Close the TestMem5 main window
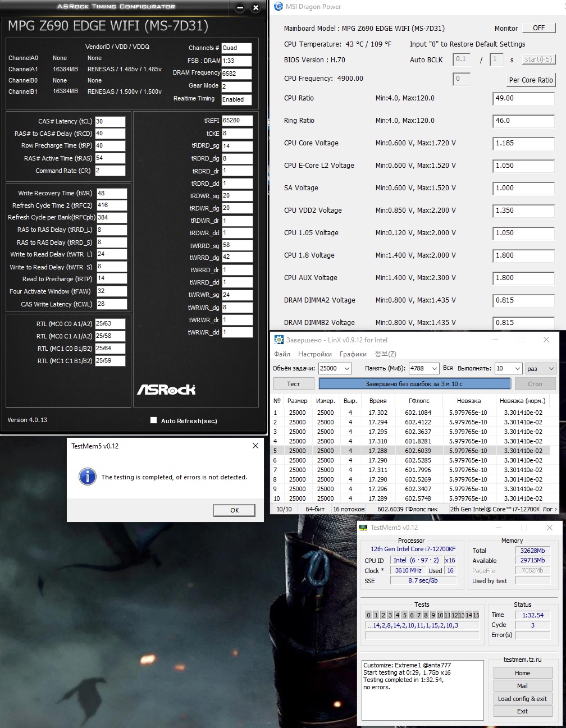 point(550,528)
